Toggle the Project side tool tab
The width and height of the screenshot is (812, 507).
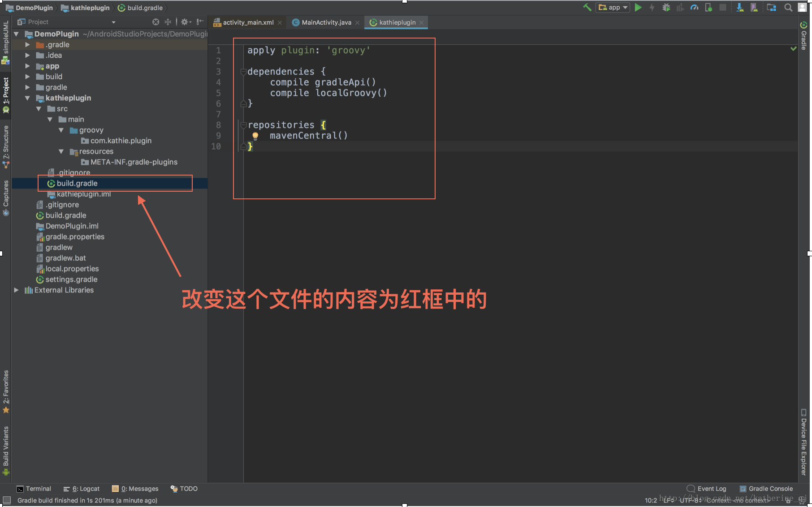click(x=6, y=95)
